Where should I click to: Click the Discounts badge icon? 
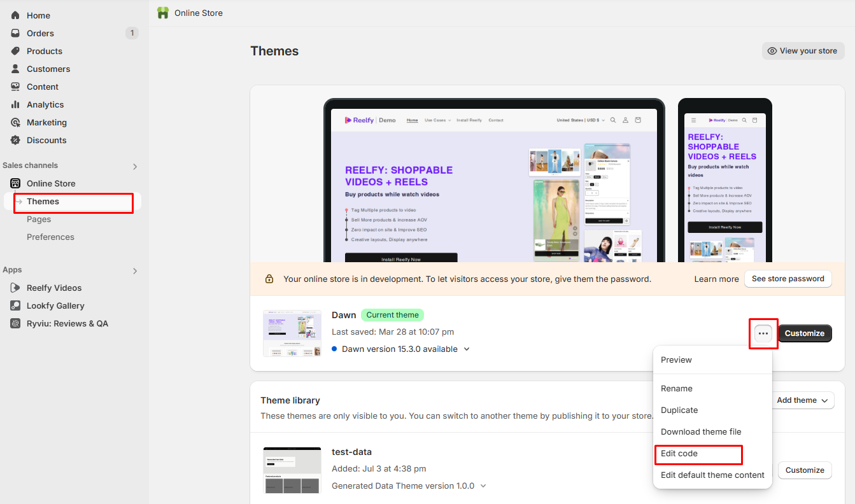tap(15, 140)
